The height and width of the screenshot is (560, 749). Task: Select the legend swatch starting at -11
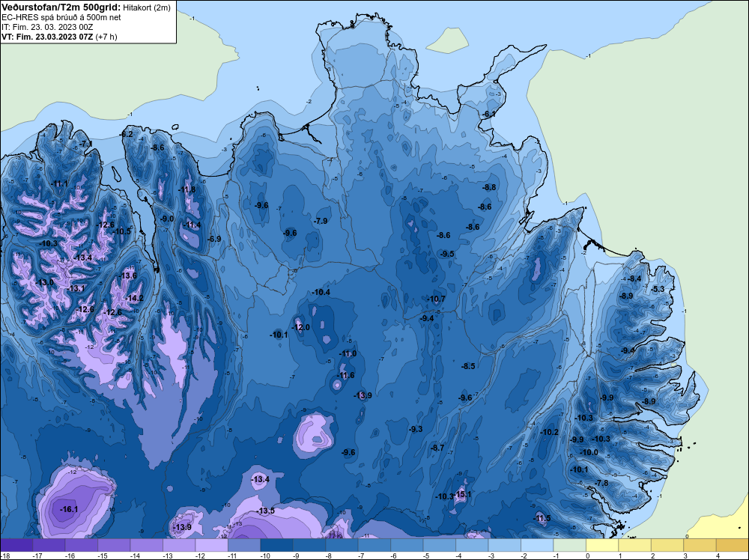[244, 545]
